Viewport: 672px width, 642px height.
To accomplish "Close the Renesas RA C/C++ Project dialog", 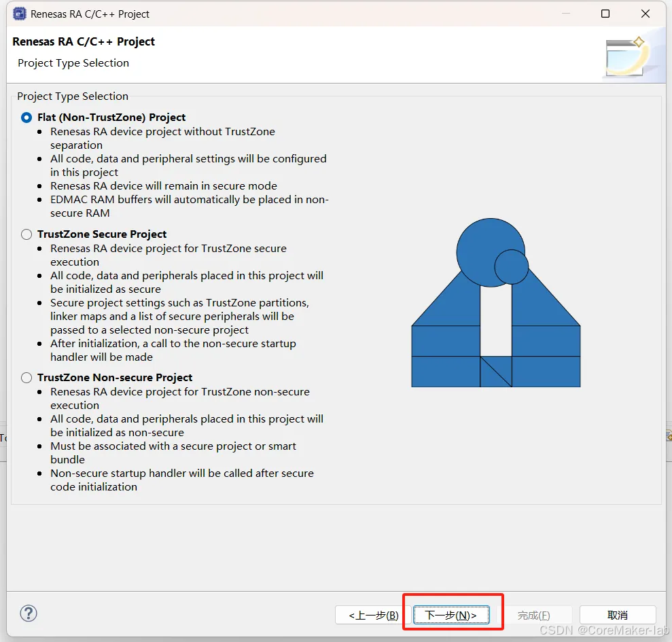I will (x=646, y=14).
